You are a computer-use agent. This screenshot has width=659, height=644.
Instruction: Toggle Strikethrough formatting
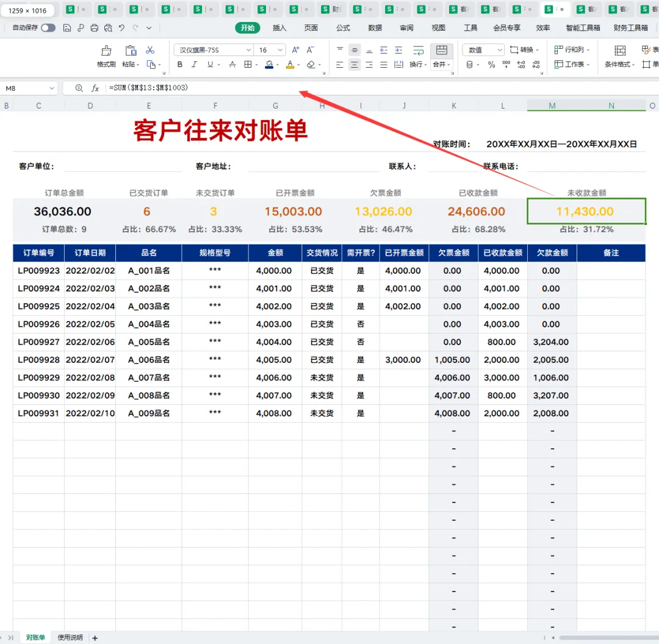pyautogui.click(x=232, y=64)
